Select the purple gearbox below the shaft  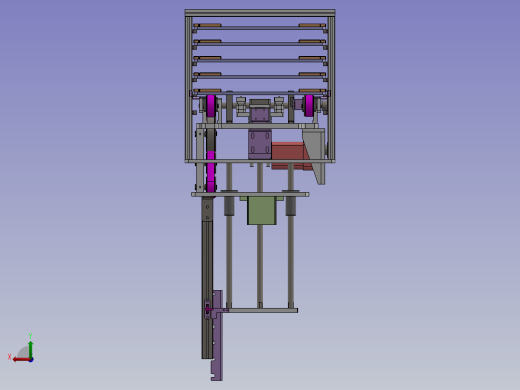[x=260, y=144]
